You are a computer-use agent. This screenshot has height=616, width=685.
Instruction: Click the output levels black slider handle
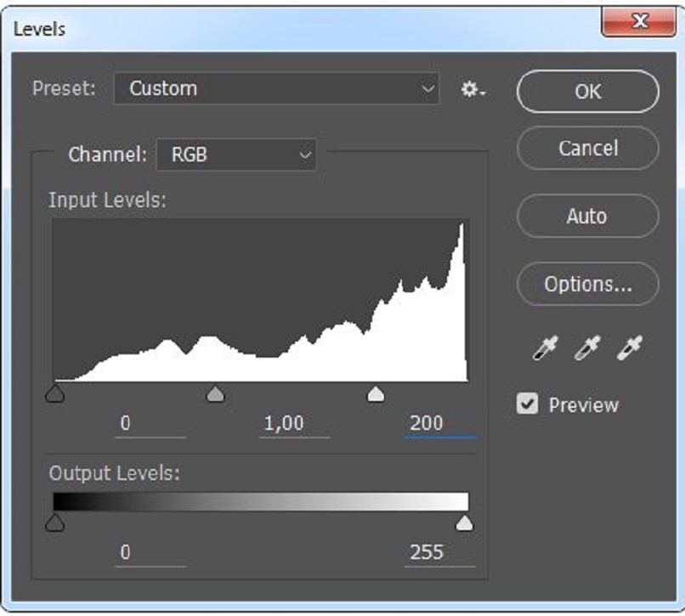pos(55,523)
